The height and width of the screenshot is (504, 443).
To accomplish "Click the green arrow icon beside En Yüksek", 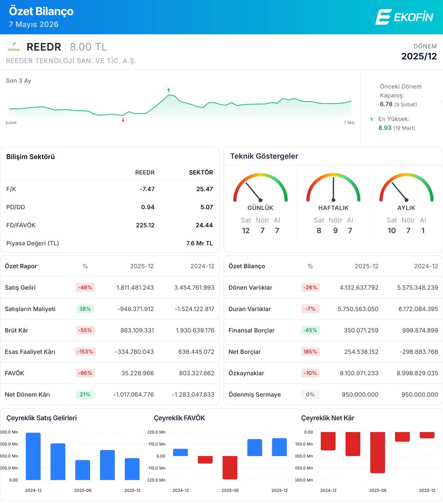I will 372,119.
